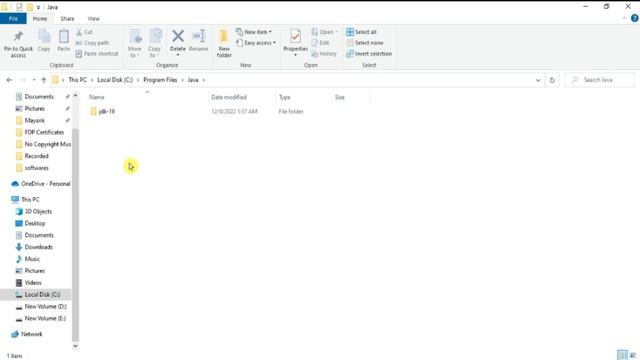Image resolution: width=640 pixels, height=360 pixels.
Task: Sort by the Size column header
Action: point(340,97)
